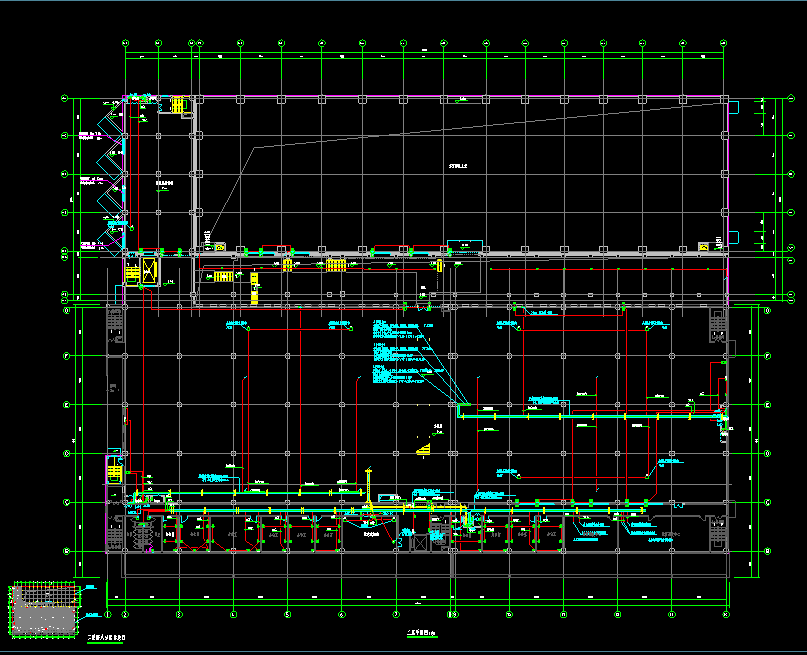Select the key plan caption text
The image size is (807, 655).
coord(105,637)
